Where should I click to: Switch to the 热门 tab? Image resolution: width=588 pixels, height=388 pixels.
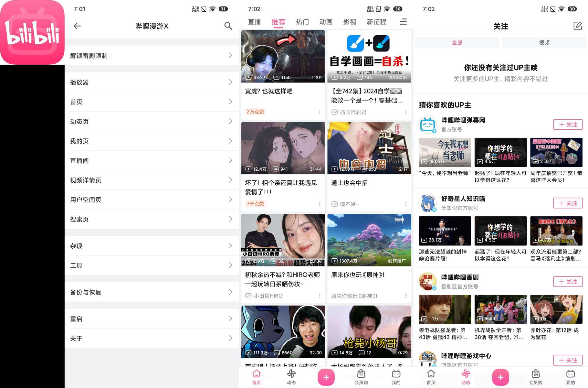pyautogui.click(x=302, y=22)
